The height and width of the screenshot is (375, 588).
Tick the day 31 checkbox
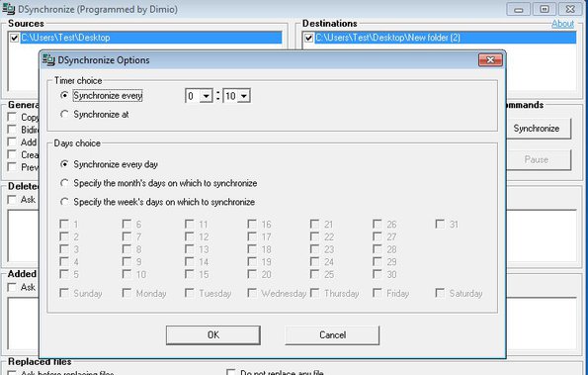point(440,224)
